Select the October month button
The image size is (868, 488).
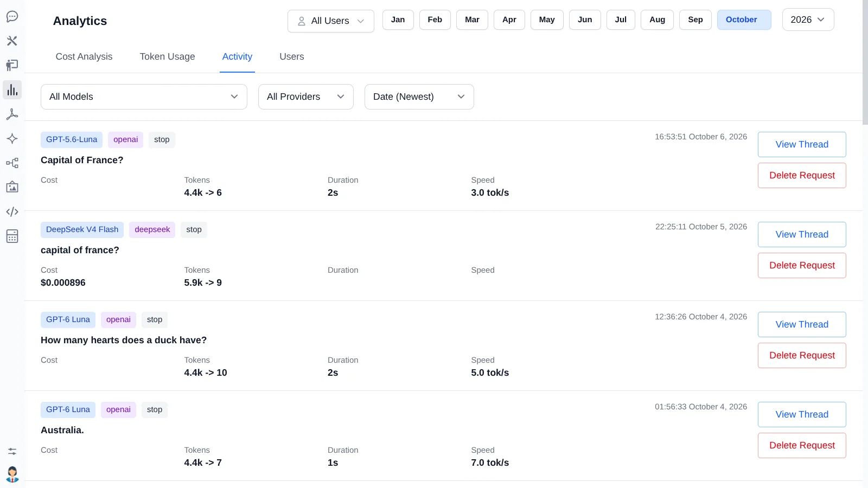coord(744,20)
